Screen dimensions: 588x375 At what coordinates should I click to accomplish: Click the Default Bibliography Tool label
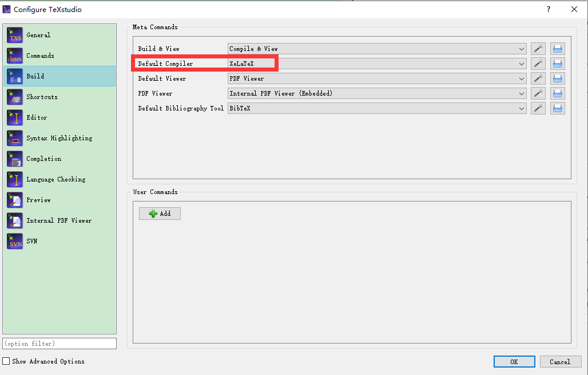pos(181,108)
